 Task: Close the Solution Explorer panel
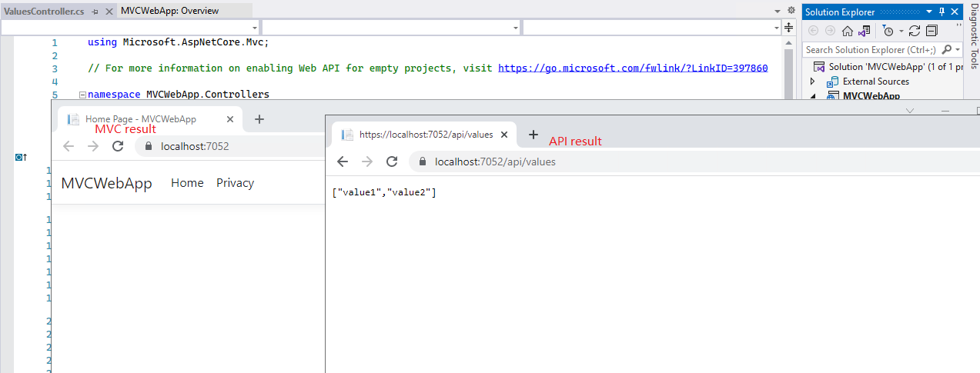tap(954, 12)
